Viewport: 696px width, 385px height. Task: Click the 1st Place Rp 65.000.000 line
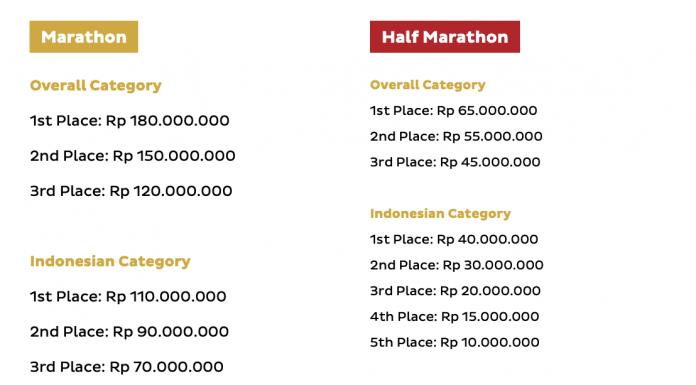454,111
